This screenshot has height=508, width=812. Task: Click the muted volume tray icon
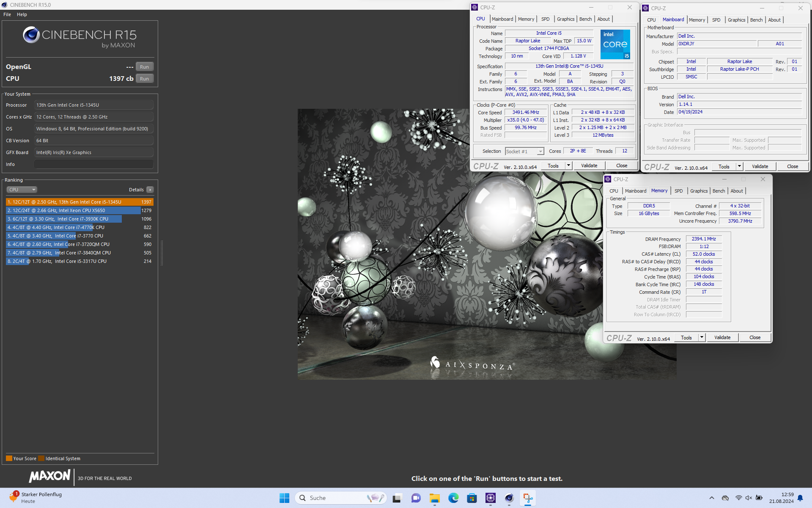(x=749, y=498)
